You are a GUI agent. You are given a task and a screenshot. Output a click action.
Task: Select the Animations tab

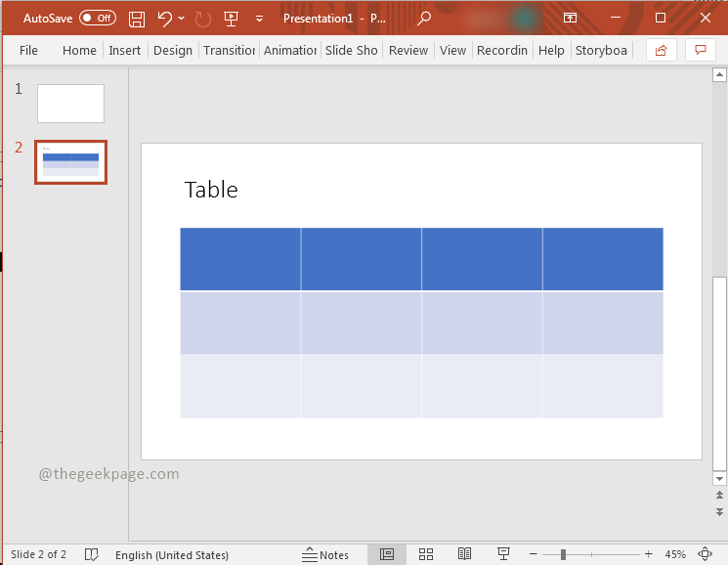coord(290,50)
